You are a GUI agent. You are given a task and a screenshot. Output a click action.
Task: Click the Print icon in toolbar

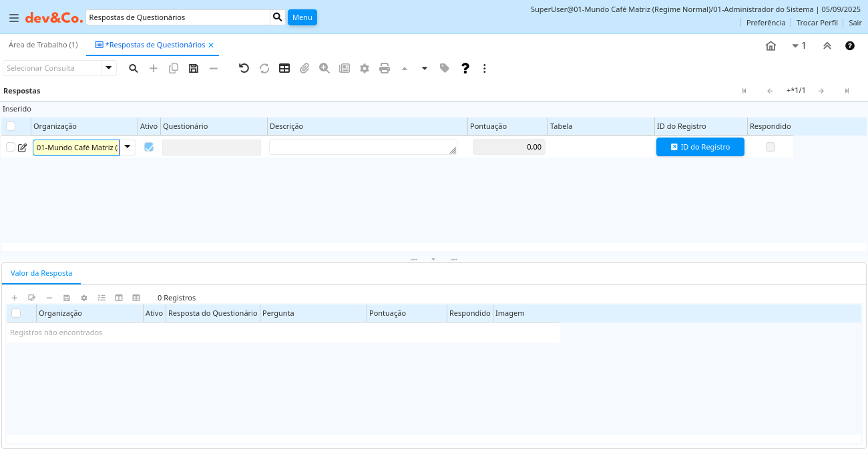(x=385, y=68)
